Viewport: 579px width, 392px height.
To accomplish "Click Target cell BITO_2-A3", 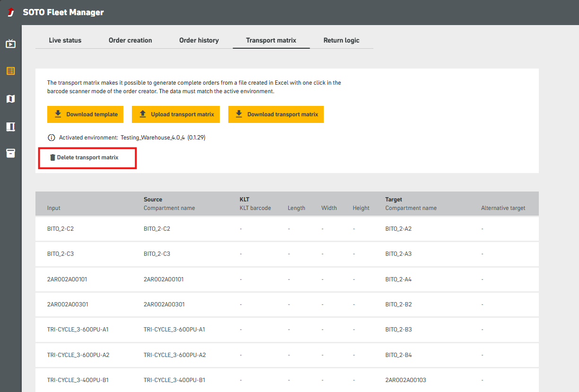I will [398, 254].
